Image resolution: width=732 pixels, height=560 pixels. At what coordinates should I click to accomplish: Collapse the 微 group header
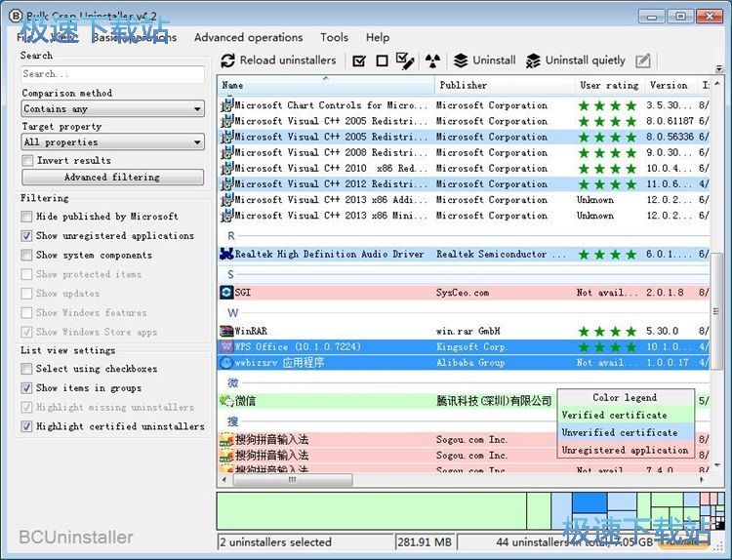point(233,383)
